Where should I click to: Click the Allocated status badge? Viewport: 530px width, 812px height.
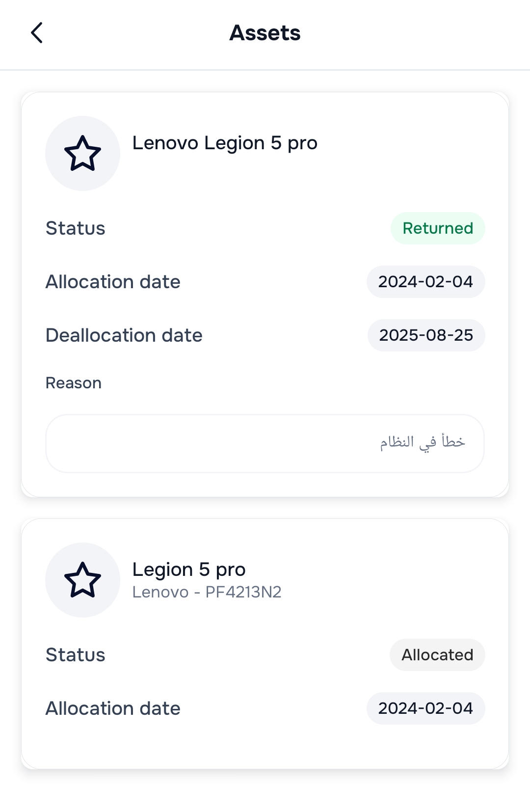(x=437, y=655)
